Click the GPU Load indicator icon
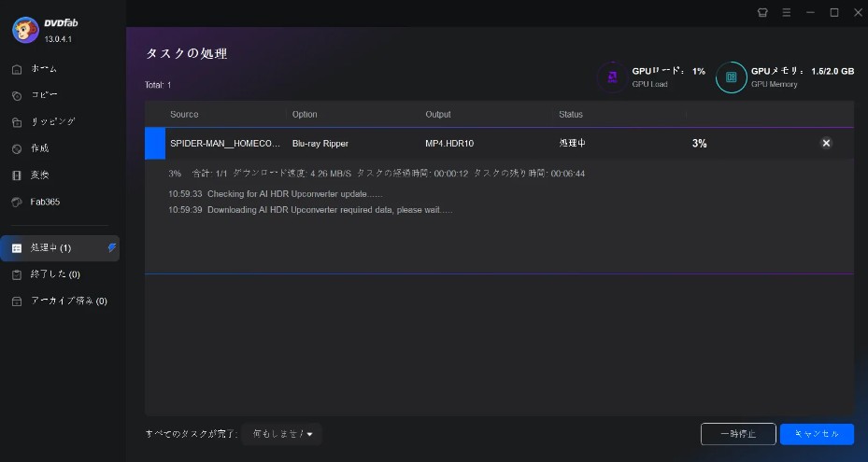868x462 pixels. (x=612, y=77)
